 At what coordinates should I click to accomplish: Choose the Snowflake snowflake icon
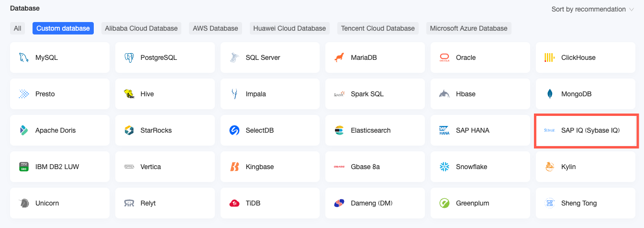pos(444,167)
